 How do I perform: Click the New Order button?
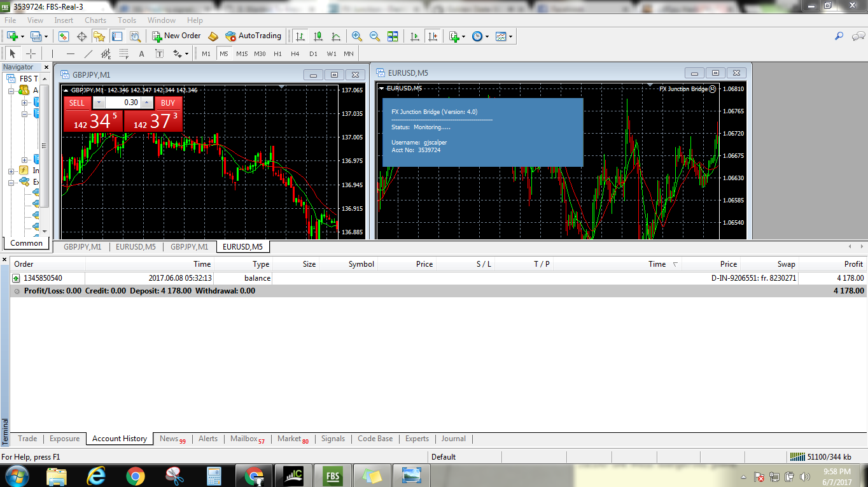pos(176,36)
